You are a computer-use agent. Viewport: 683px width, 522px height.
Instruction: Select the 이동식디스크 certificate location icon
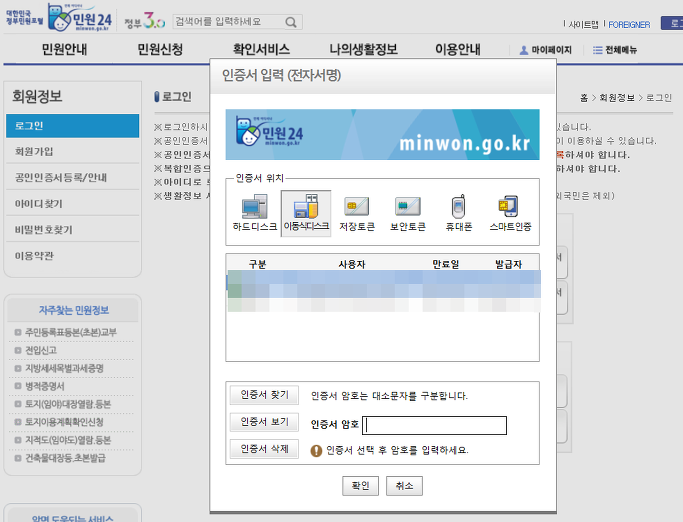[x=306, y=213]
